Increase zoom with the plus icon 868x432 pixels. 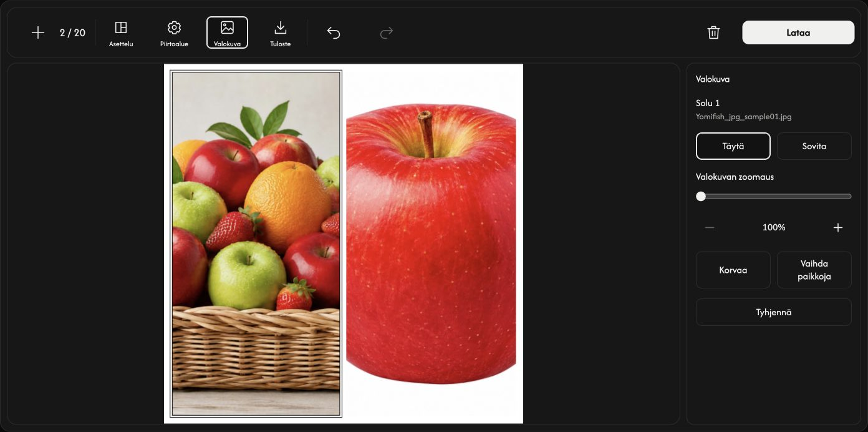[x=838, y=227]
